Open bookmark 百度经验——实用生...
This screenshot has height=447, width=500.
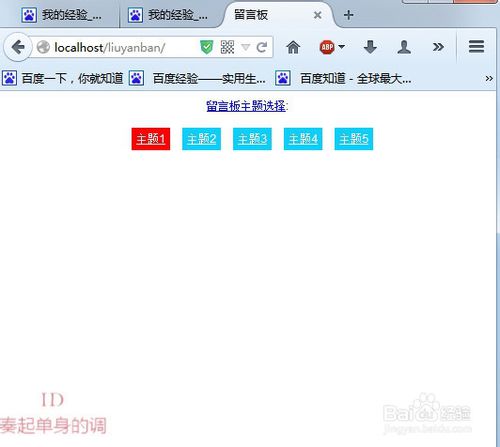coord(198,79)
